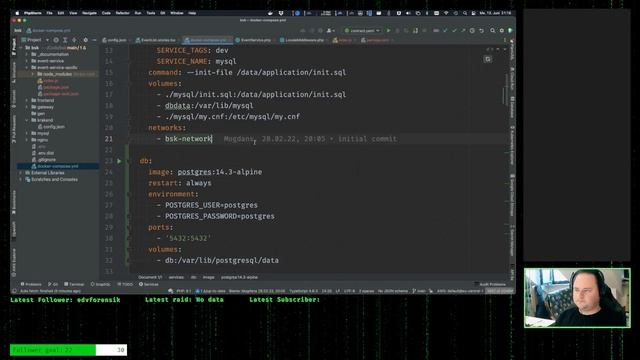Open the Services tool window
This screenshot has height=360, width=640.
(149, 284)
